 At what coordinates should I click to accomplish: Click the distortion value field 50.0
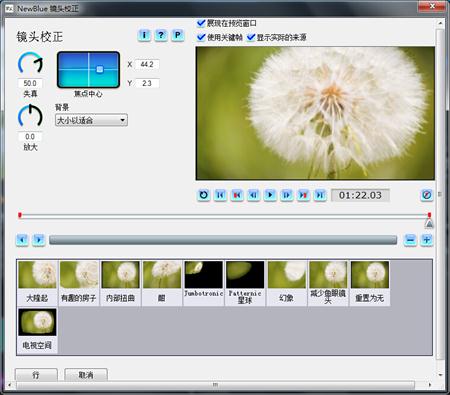(30, 83)
